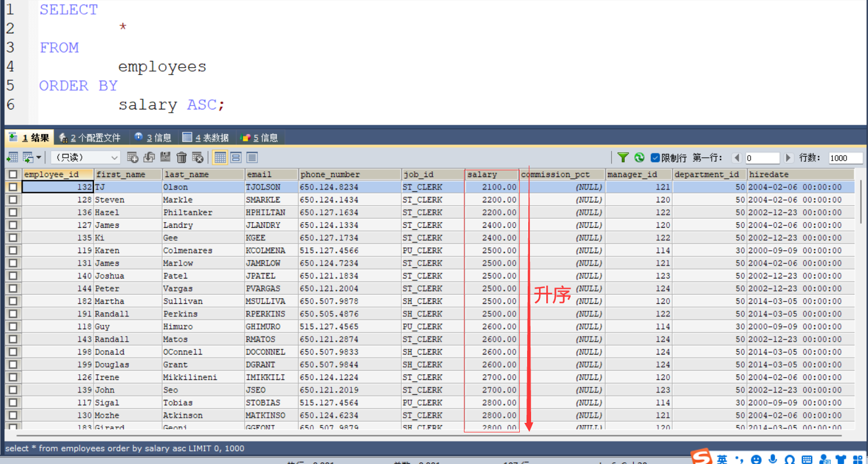Click the Sogou skin t-shirt icon

[x=841, y=459]
